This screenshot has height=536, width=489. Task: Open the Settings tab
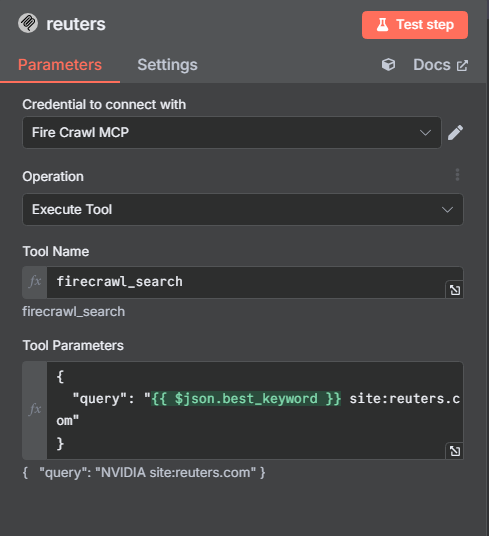[x=167, y=65]
